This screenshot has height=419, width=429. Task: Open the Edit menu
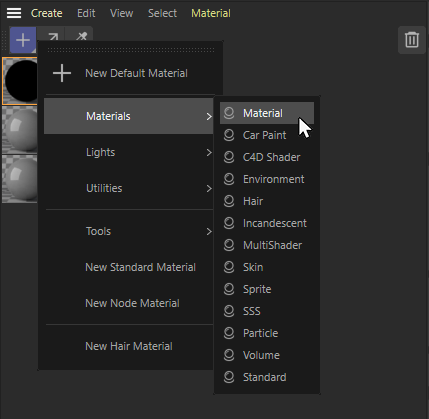pyautogui.click(x=86, y=13)
